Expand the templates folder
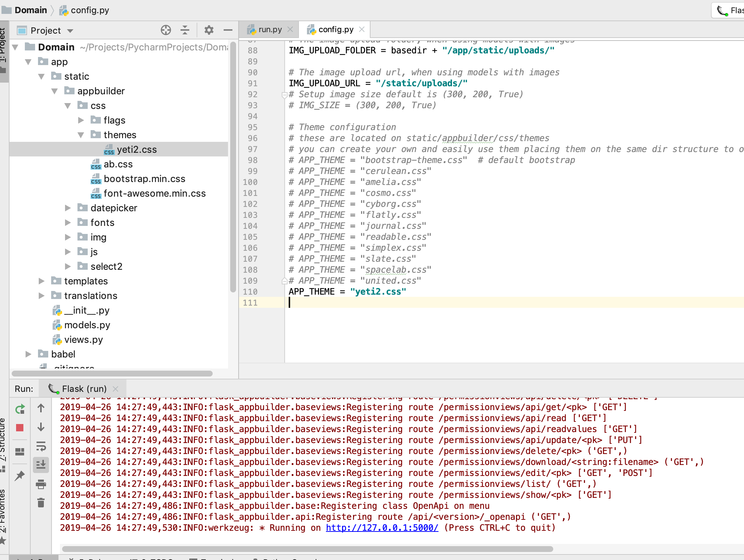Image resolution: width=744 pixels, height=560 pixels. pos(41,281)
